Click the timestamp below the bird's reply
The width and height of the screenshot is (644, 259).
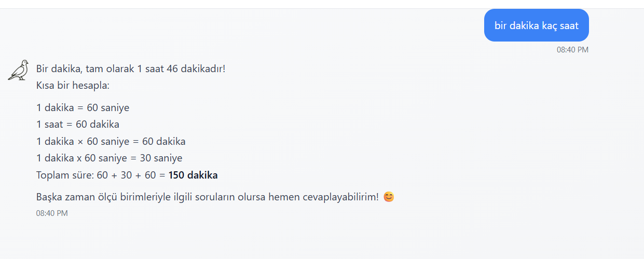pos(52,213)
